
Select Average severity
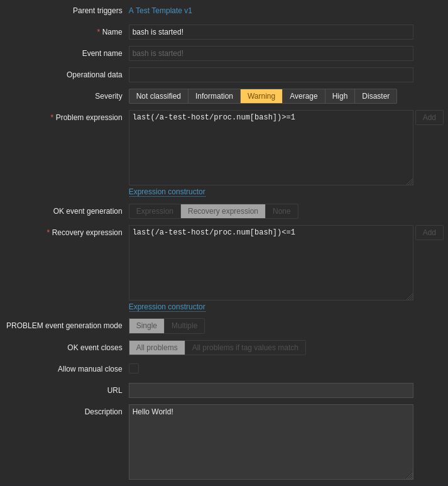[x=303, y=96]
